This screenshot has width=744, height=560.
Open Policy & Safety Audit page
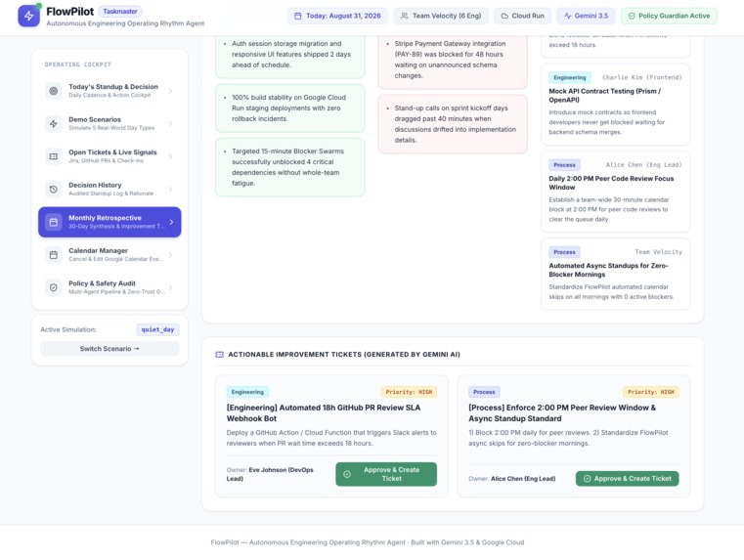109,287
